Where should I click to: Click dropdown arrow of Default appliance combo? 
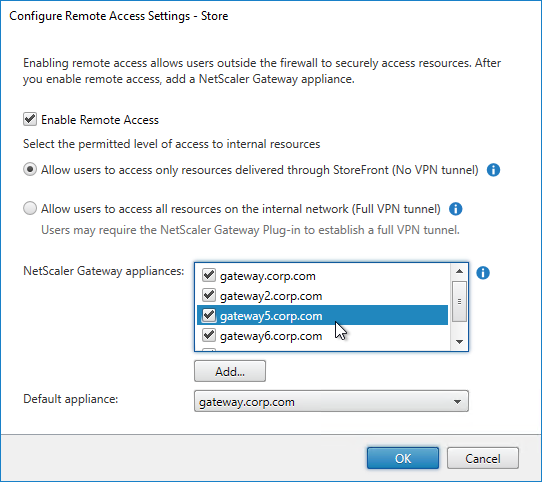457,402
